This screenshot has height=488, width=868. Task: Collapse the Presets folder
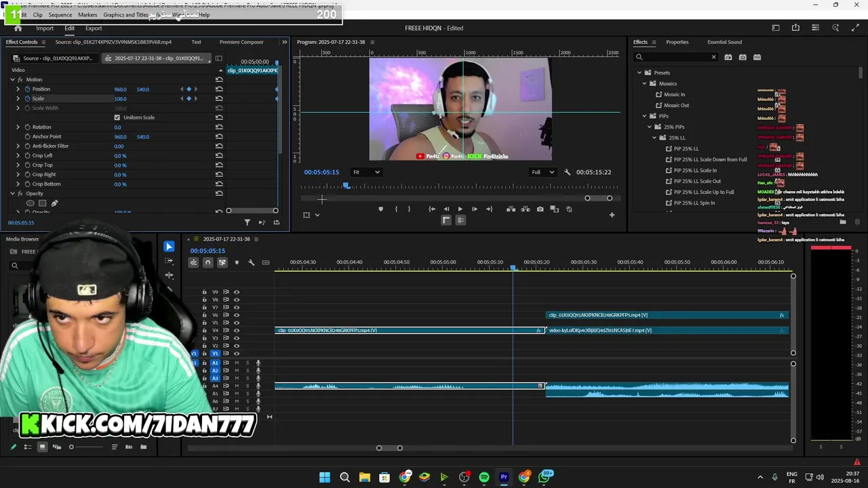pos(639,73)
